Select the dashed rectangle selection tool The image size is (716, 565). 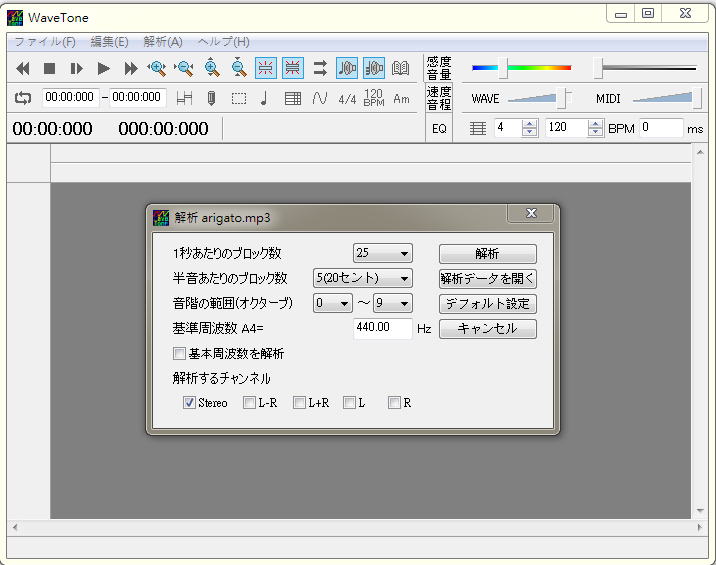tap(239, 98)
